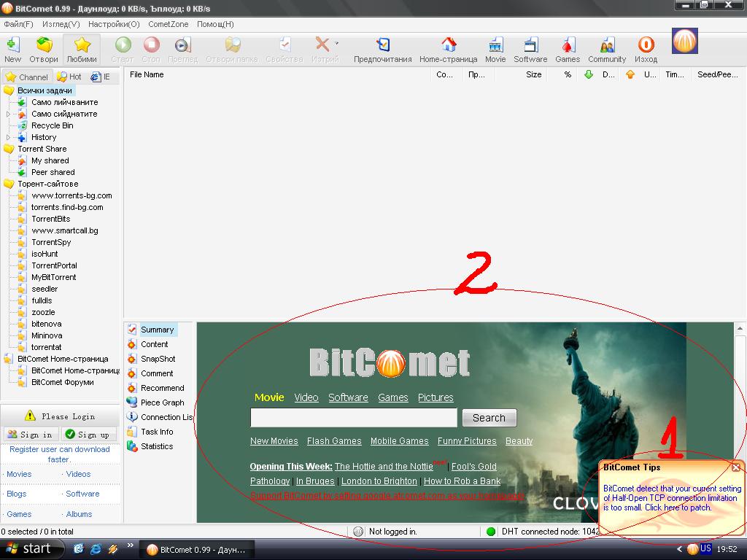Click the BitComet 0.99 taskbar button
Viewport: 747px width, 560px height.
click(x=196, y=550)
